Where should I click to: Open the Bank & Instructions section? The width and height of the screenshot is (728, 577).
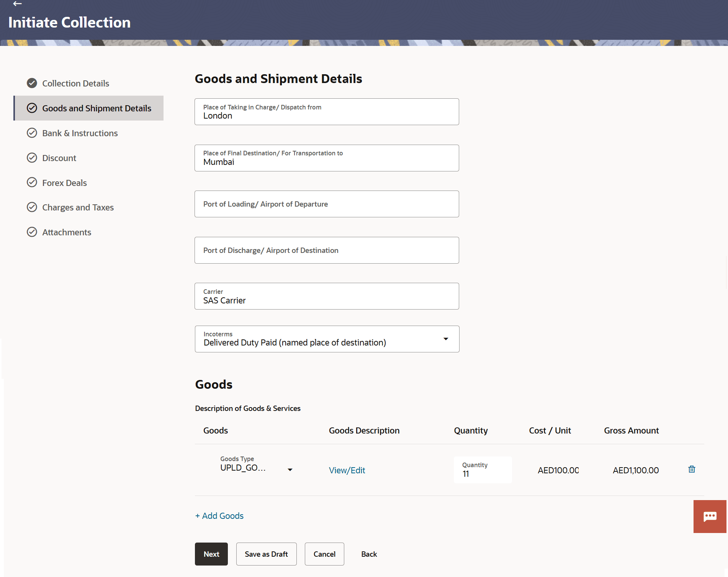80,133
